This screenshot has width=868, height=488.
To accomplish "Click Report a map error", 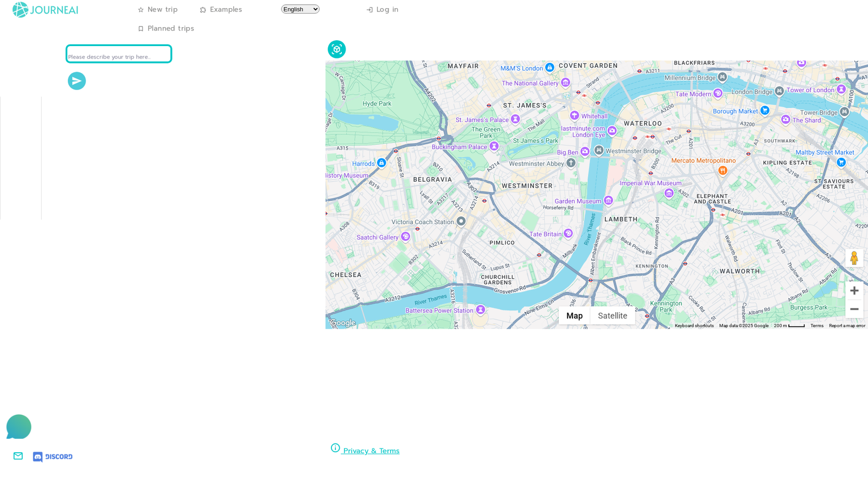I will coord(847,326).
